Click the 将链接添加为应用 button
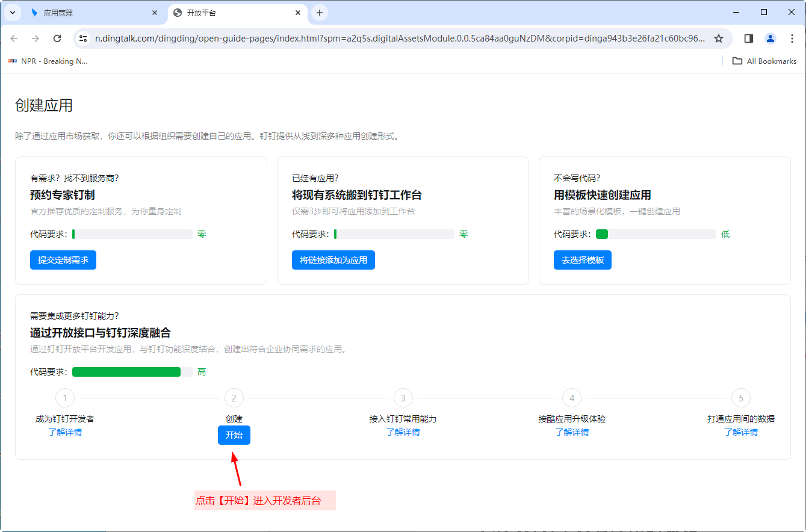The width and height of the screenshot is (806, 532). click(333, 260)
